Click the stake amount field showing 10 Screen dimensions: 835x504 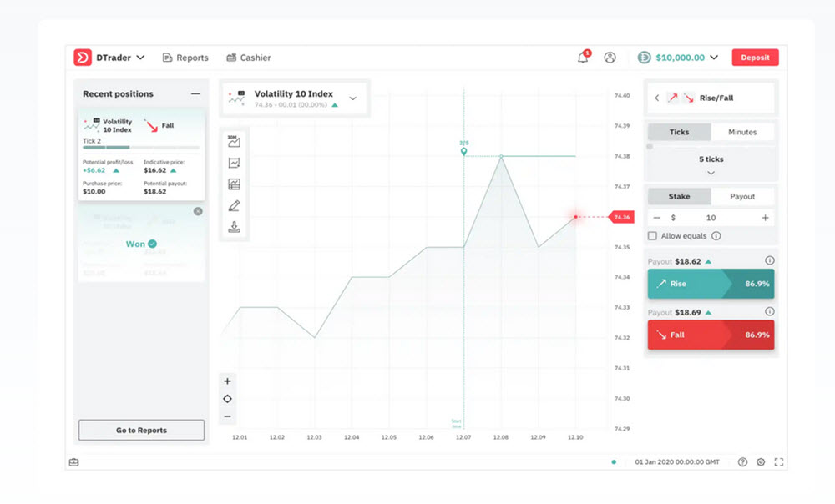(x=711, y=218)
